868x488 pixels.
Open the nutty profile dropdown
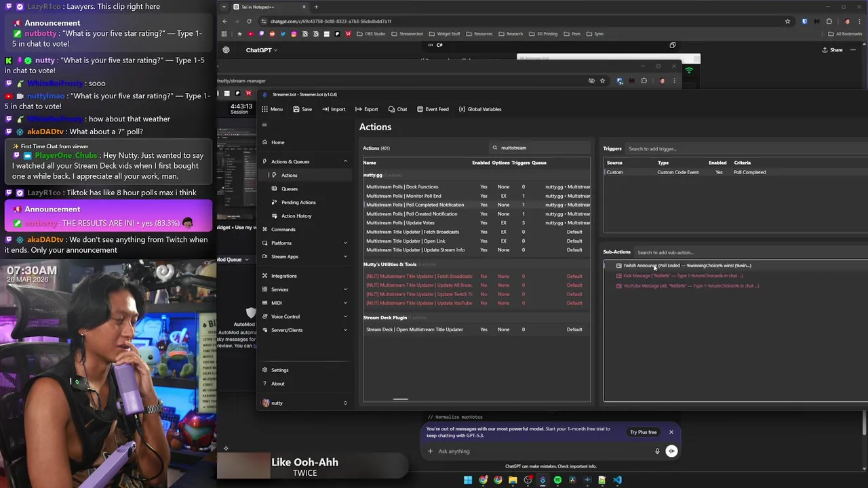click(305, 403)
